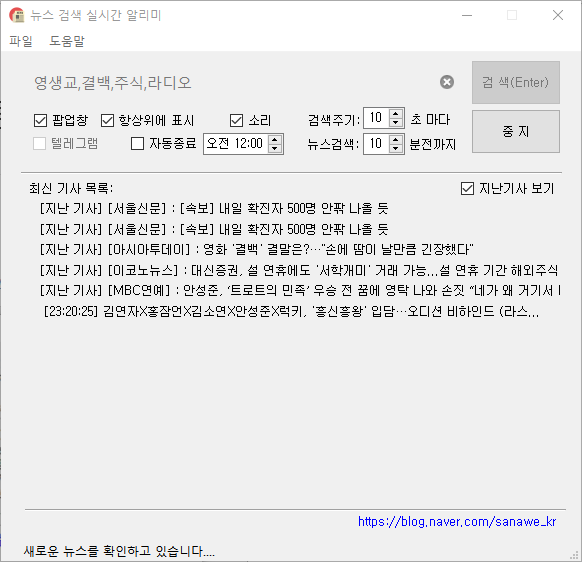Open the 파일 menu

(21, 41)
